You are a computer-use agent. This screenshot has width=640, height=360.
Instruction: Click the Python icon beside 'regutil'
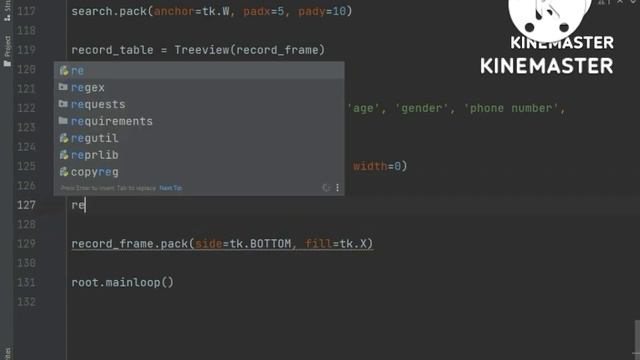pos(64,138)
